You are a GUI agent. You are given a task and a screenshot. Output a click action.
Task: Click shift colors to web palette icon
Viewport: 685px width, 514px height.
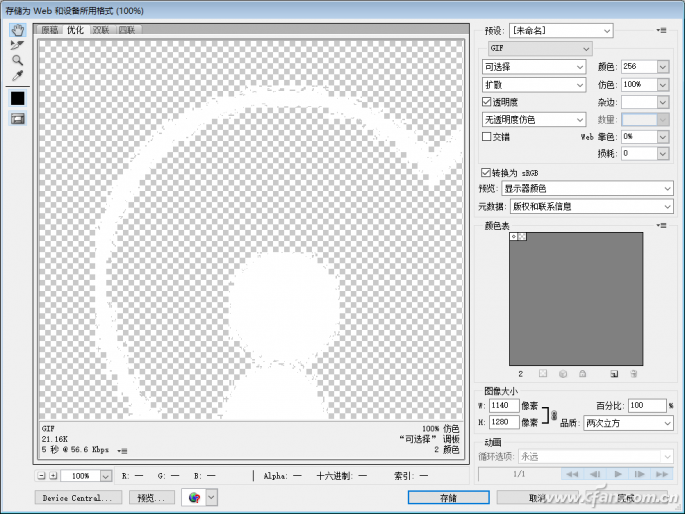click(x=563, y=373)
